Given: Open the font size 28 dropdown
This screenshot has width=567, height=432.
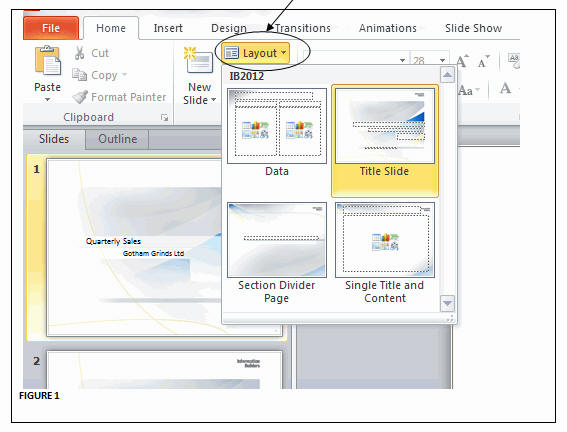Looking at the screenshot, I should 442,60.
